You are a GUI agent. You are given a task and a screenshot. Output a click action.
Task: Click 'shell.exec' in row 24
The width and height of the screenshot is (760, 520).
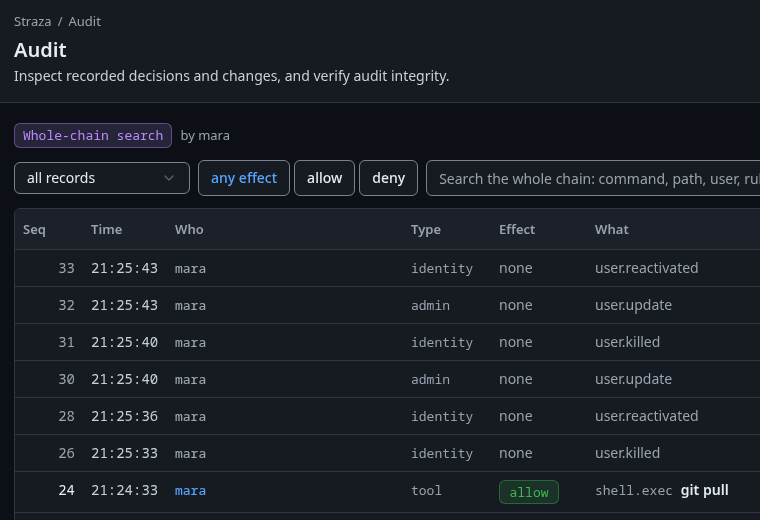(x=633, y=490)
